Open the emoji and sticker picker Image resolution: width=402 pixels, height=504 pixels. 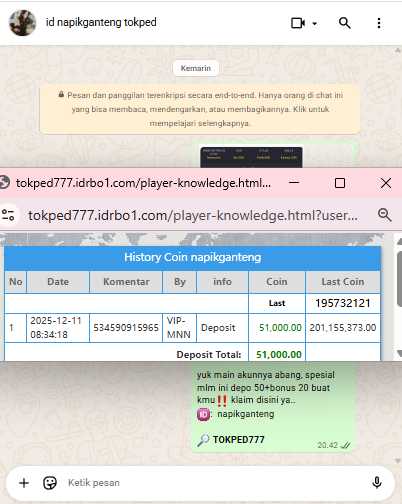pyautogui.click(x=50, y=483)
